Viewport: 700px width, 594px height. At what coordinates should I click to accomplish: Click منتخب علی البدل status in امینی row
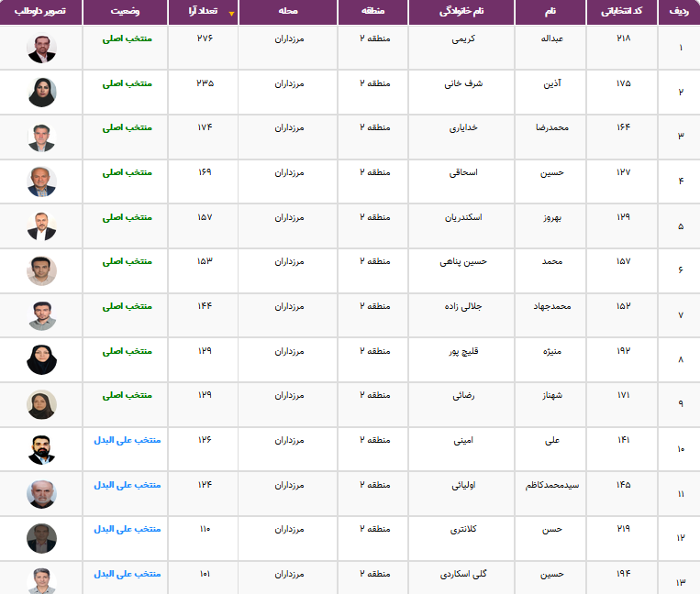coord(128,440)
